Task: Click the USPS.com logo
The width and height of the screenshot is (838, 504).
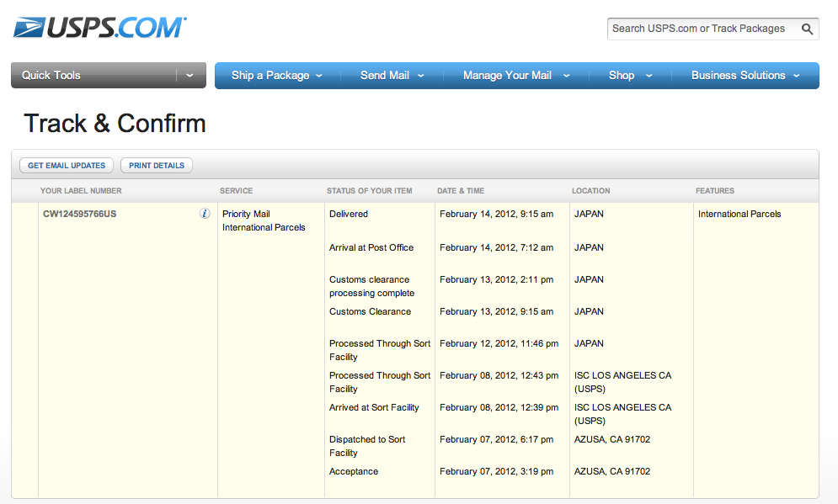Action: [x=100, y=28]
